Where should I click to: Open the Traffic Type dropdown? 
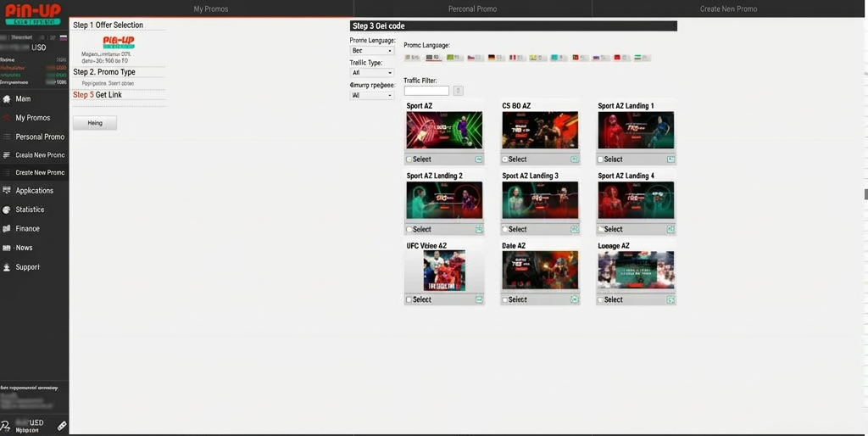[x=372, y=73]
